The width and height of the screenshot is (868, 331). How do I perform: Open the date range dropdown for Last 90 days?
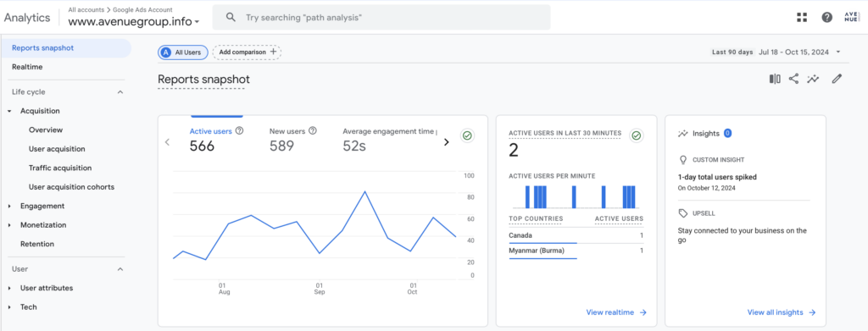(x=776, y=52)
